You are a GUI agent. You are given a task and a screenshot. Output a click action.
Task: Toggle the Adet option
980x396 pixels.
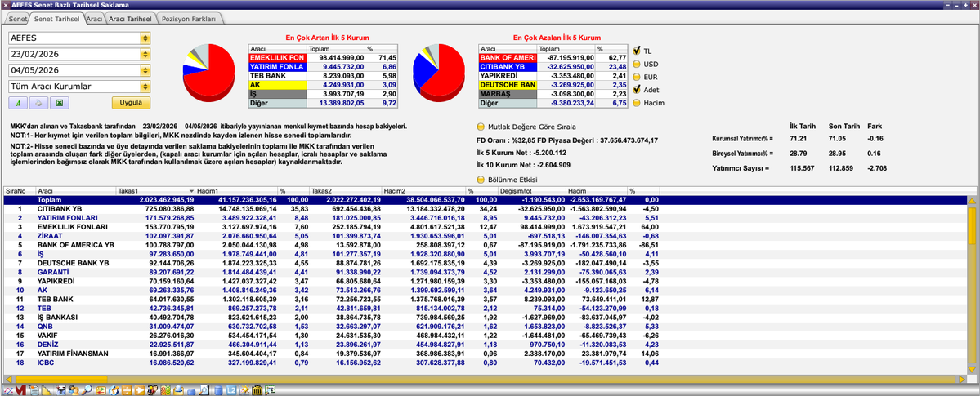[637, 90]
